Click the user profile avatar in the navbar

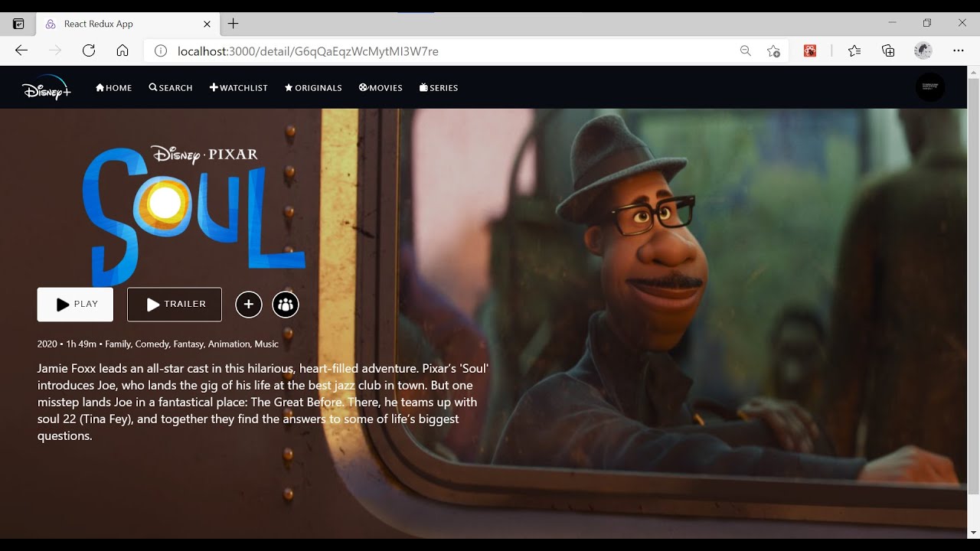[x=930, y=87]
